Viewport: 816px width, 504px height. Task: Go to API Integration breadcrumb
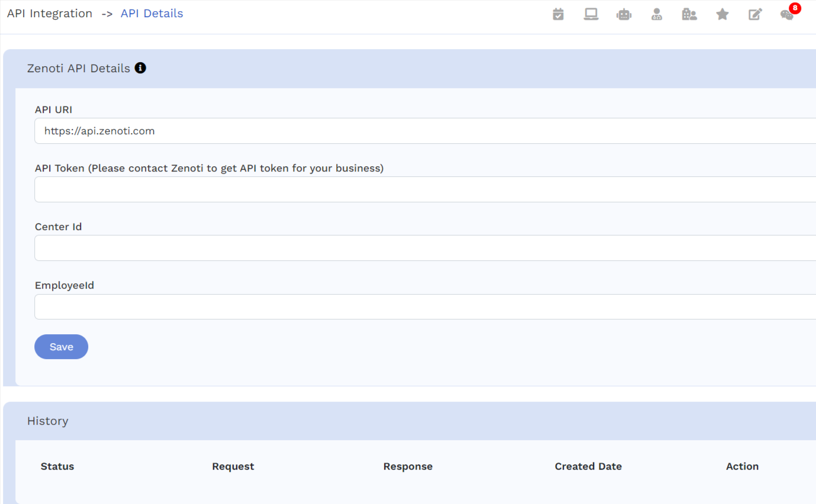(50, 14)
